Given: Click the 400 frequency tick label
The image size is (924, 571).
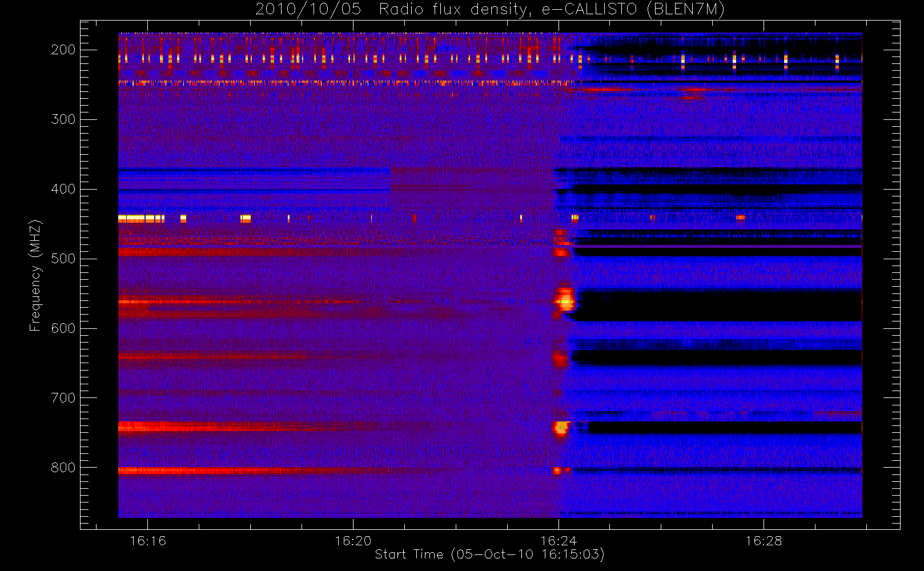Looking at the screenshot, I should click(x=63, y=189).
